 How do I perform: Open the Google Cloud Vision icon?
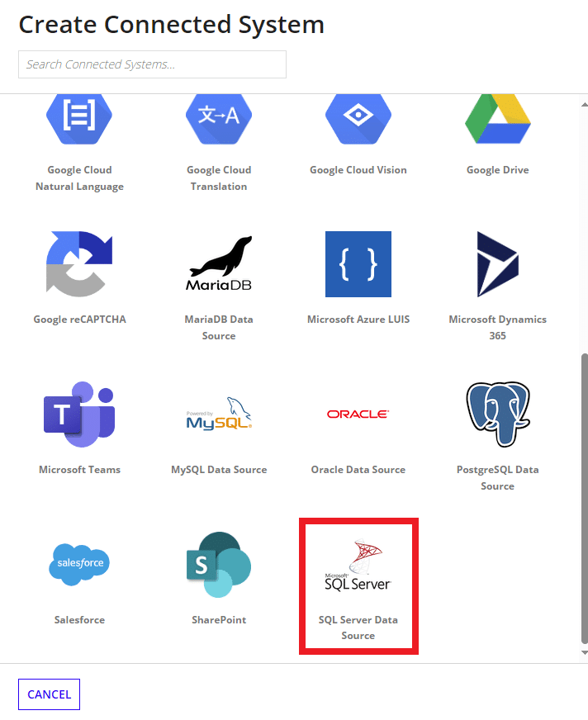[358, 120]
